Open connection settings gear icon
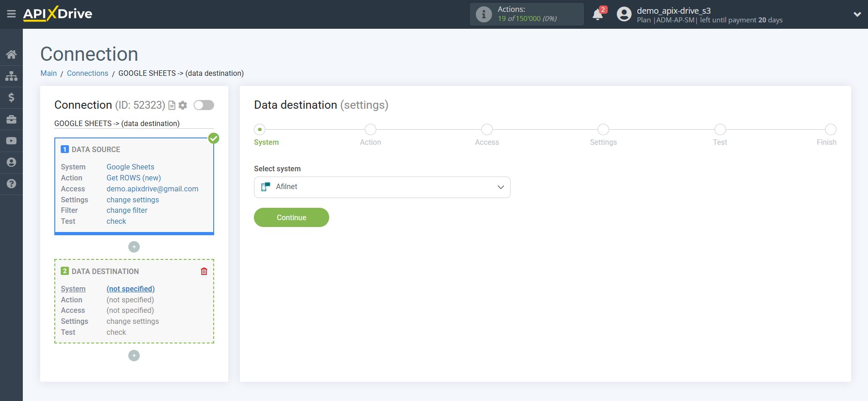The height and width of the screenshot is (401, 868). tap(183, 106)
